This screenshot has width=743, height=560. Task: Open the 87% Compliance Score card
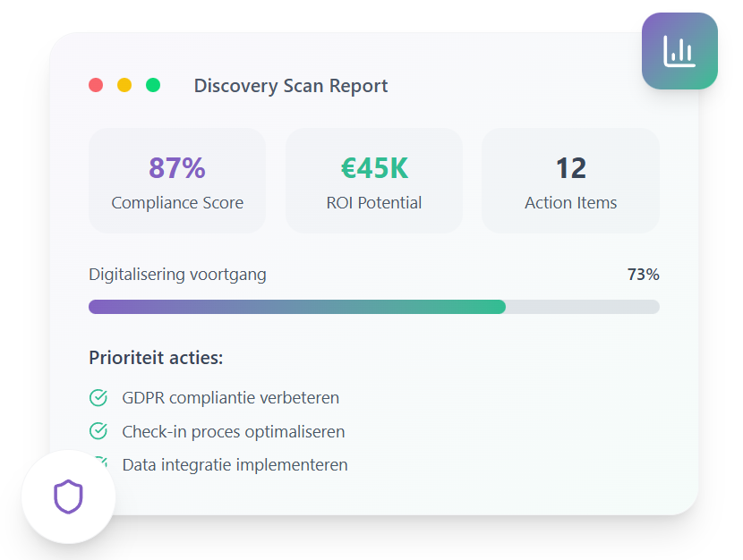tap(177, 181)
